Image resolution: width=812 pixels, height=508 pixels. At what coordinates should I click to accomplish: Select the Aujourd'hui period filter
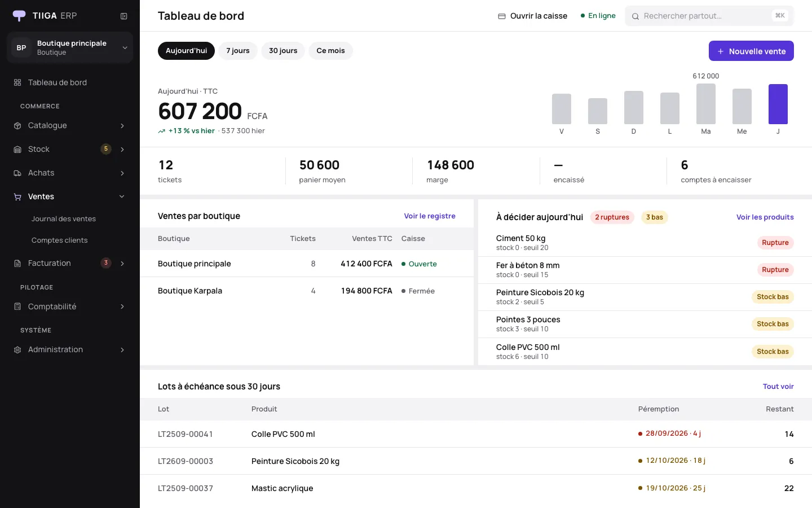tap(186, 51)
